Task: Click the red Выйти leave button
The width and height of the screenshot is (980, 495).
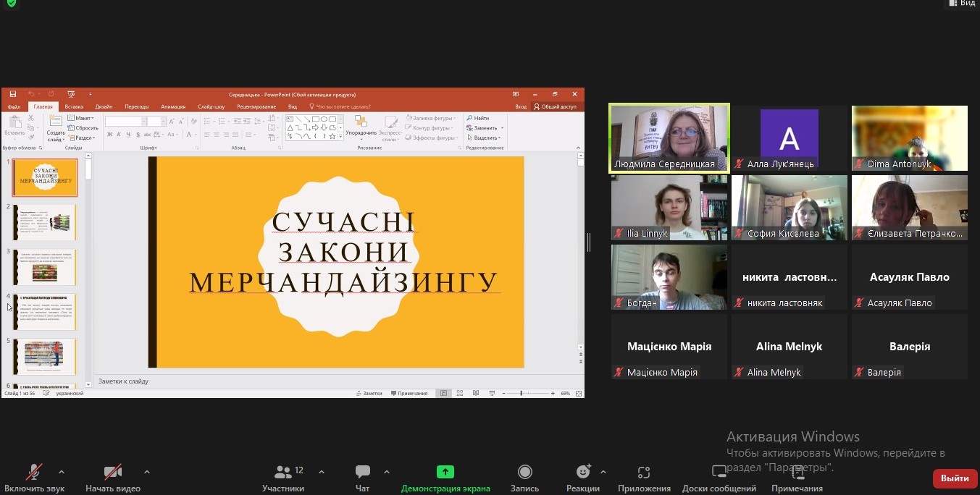Action: pos(955,478)
